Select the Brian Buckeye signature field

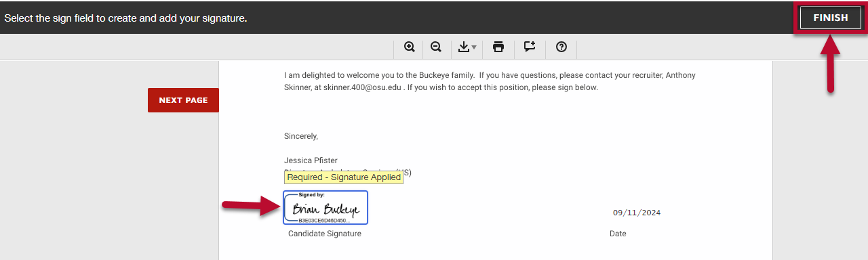coord(325,207)
